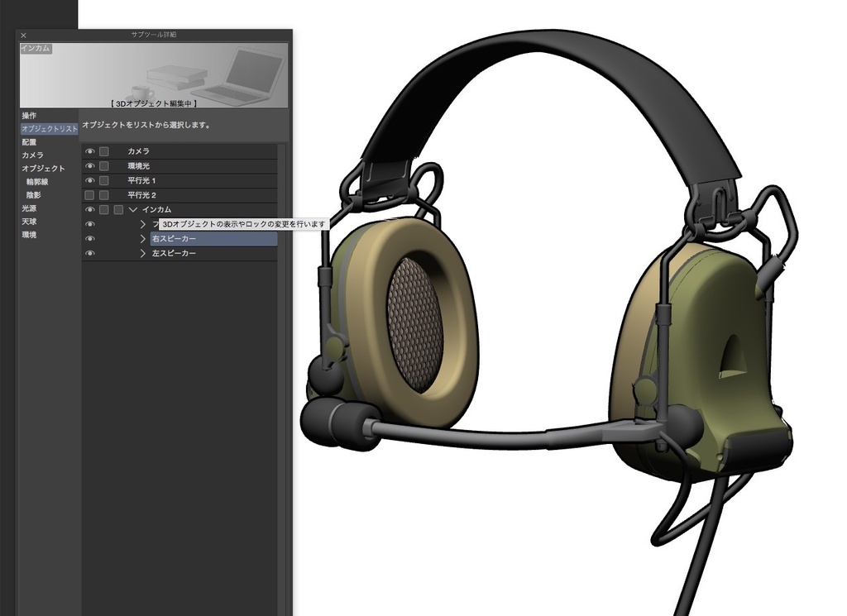Click the headset's mesh ear cushion
The height and width of the screenshot is (616, 847).
tap(415, 326)
